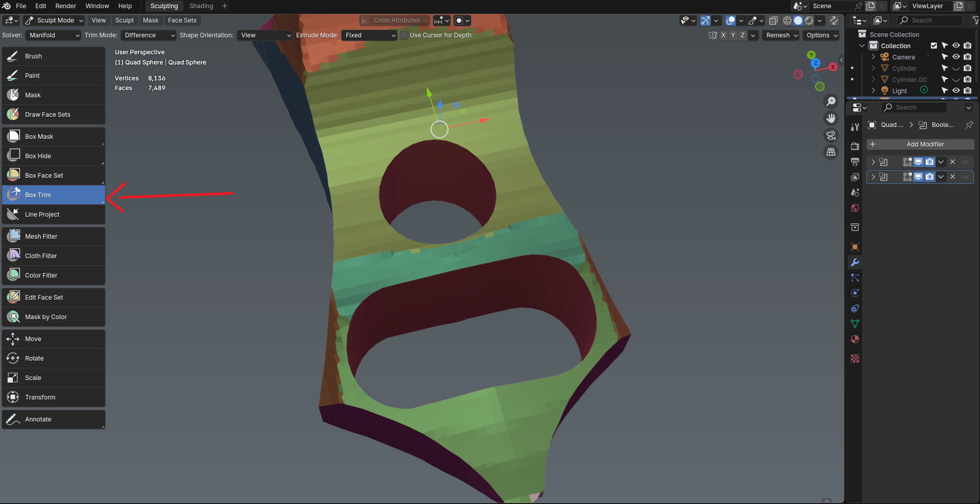This screenshot has width=980, height=504.
Task: Click the pan view hand icon
Action: click(x=831, y=118)
